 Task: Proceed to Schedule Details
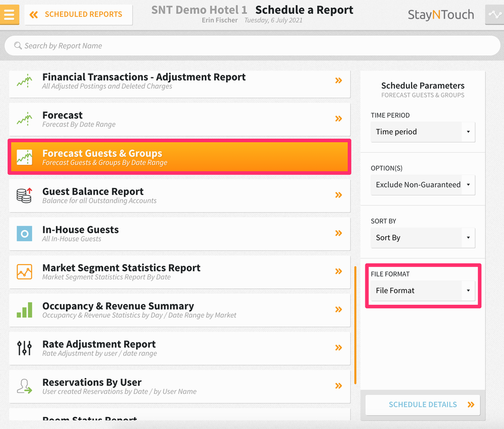pyautogui.click(x=423, y=404)
